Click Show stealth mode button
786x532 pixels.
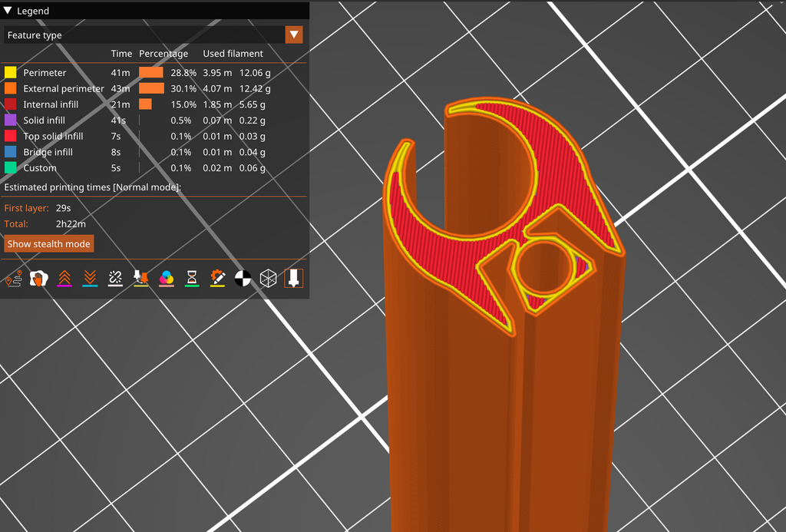tap(48, 243)
